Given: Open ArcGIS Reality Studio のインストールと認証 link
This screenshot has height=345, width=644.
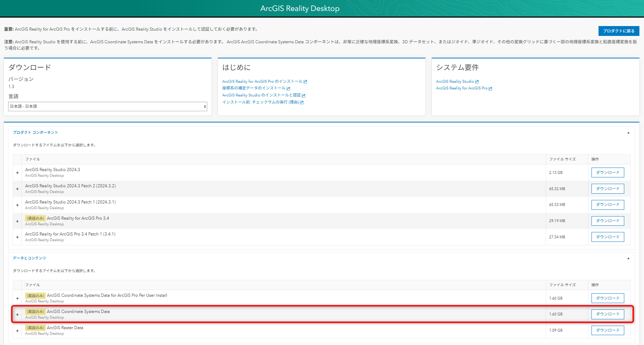Looking at the screenshot, I should point(261,95).
